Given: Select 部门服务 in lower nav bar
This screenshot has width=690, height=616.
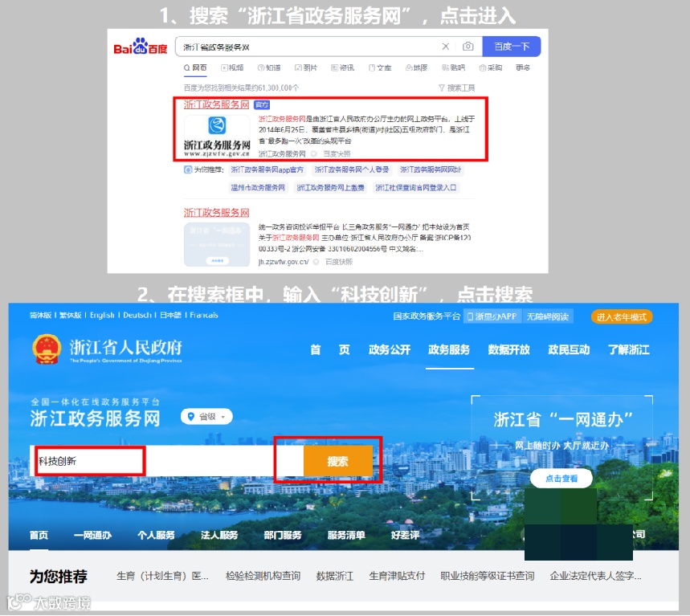Looking at the screenshot, I should [x=283, y=536].
